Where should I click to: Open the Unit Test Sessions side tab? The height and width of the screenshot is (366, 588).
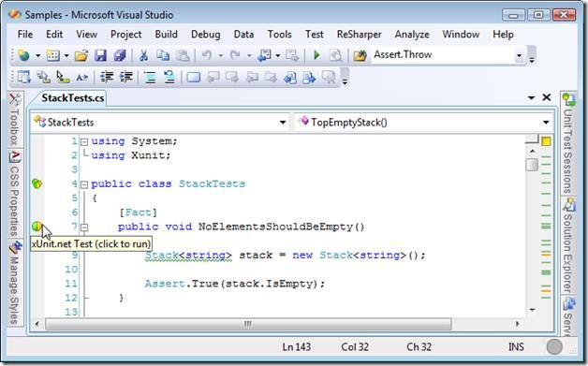coord(567,143)
